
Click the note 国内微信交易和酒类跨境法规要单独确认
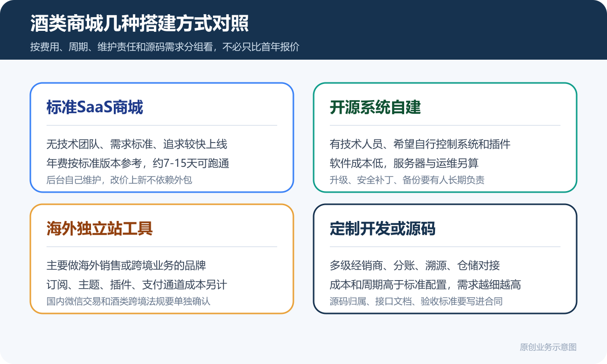128,301
